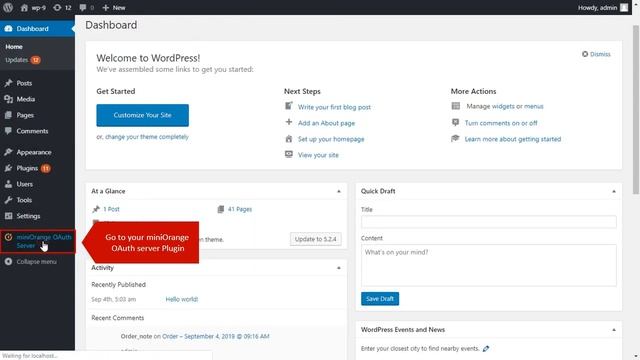
Task: Open the 1 Post link
Action: tap(111, 209)
